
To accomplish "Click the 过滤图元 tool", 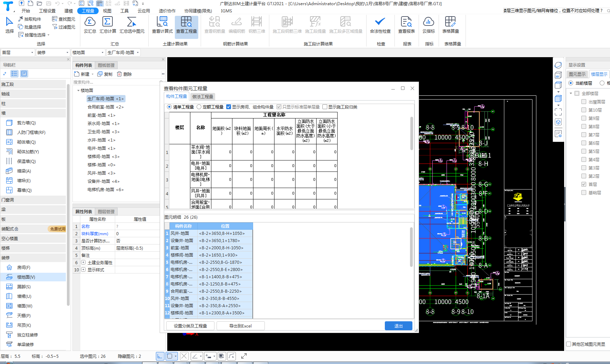I will coord(63,27).
